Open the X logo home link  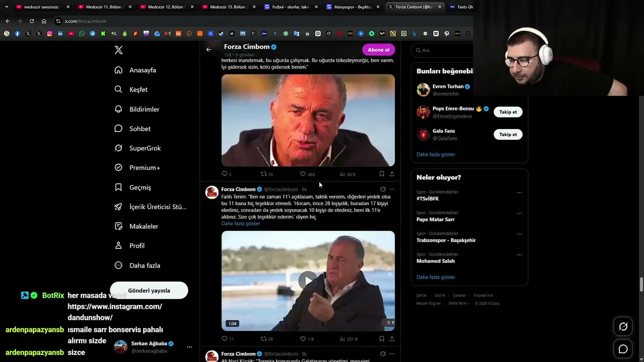click(x=119, y=50)
